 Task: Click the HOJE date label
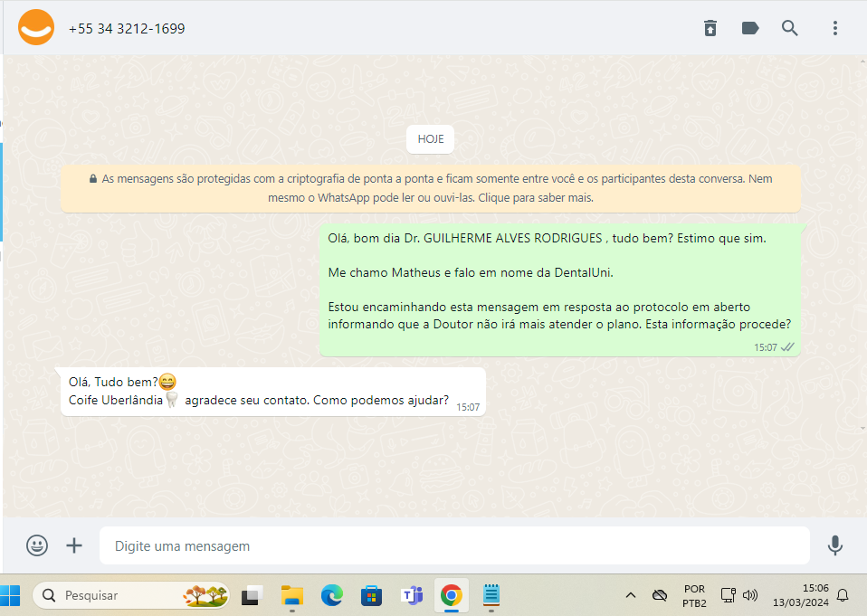click(430, 139)
